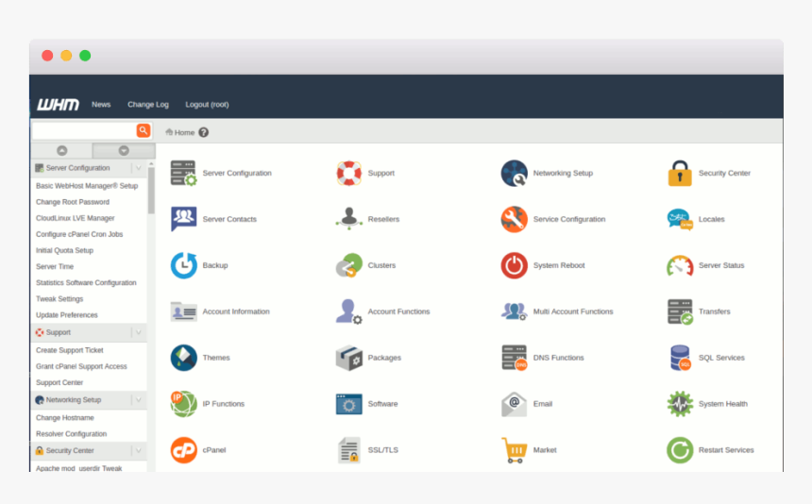Click the help question mark icon
Screen dimensions: 812x504
[204, 132]
